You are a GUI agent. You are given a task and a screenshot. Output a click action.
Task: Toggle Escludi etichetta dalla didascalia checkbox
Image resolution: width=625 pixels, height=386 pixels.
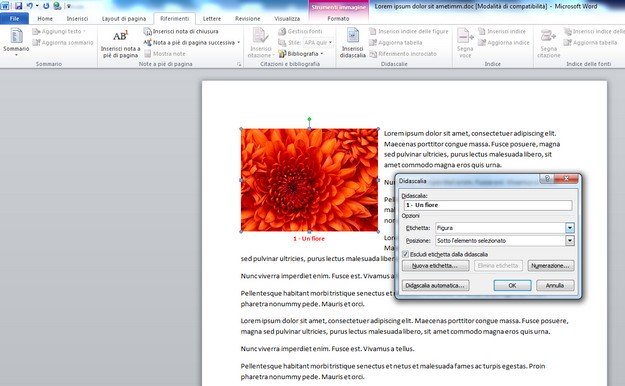tap(405, 254)
